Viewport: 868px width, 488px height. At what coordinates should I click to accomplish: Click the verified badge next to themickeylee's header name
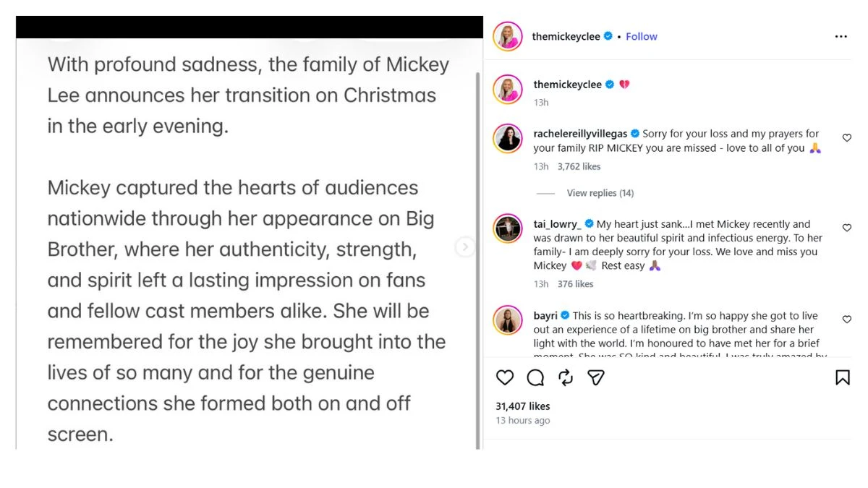point(608,36)
